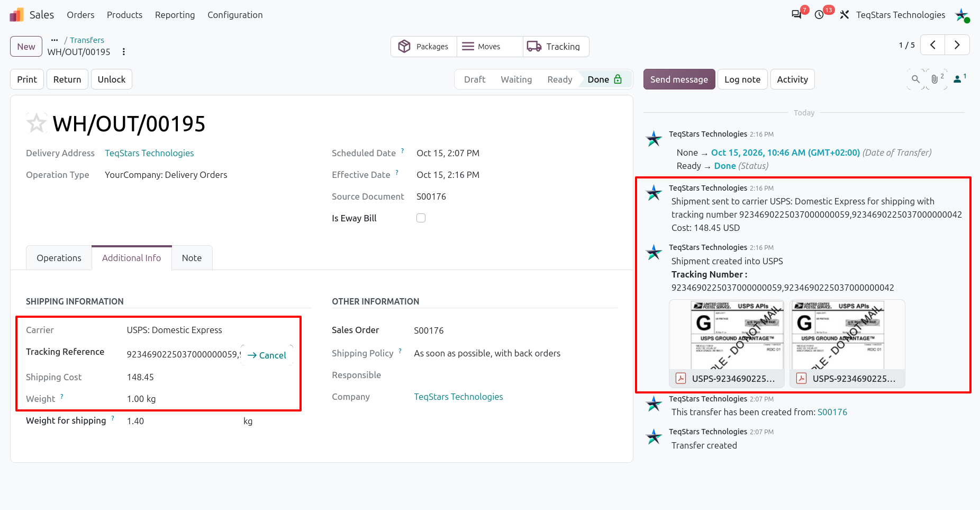Image resolution: width=980 pixels, height=510 pixels.
Task: Open the debug tools wrench icon
Action: 845,15
